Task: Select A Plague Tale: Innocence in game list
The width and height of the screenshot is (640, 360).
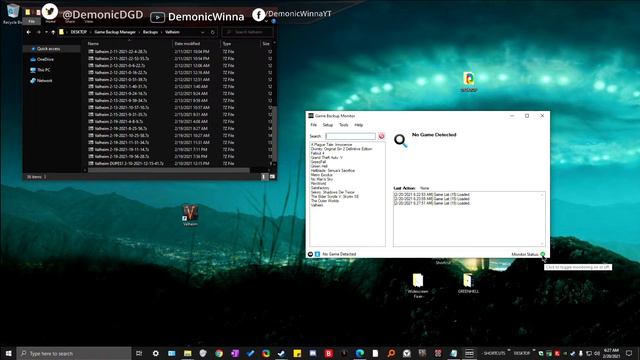Action: click(x=331, y=144)
